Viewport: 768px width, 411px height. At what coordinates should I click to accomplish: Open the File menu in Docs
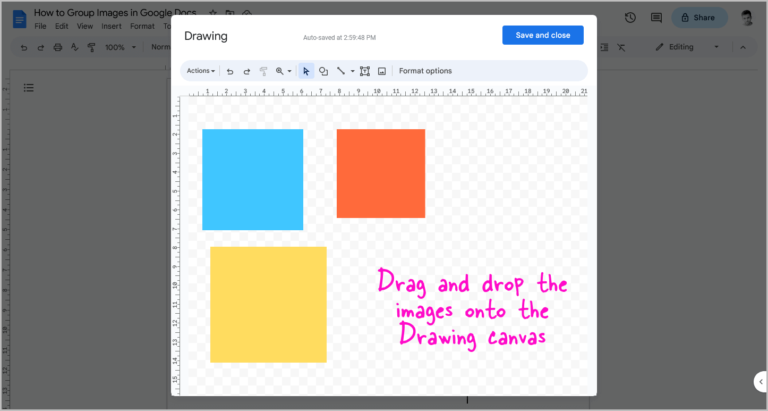pos(40,26)
